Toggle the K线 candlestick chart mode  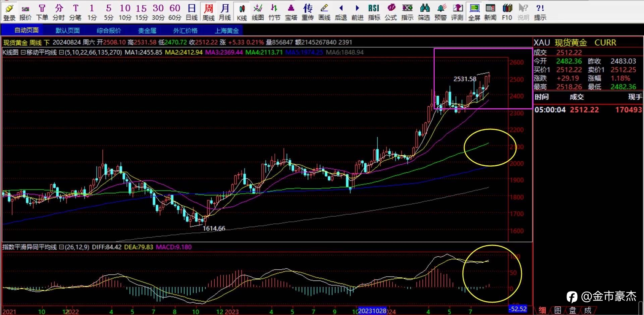(242, 12)
